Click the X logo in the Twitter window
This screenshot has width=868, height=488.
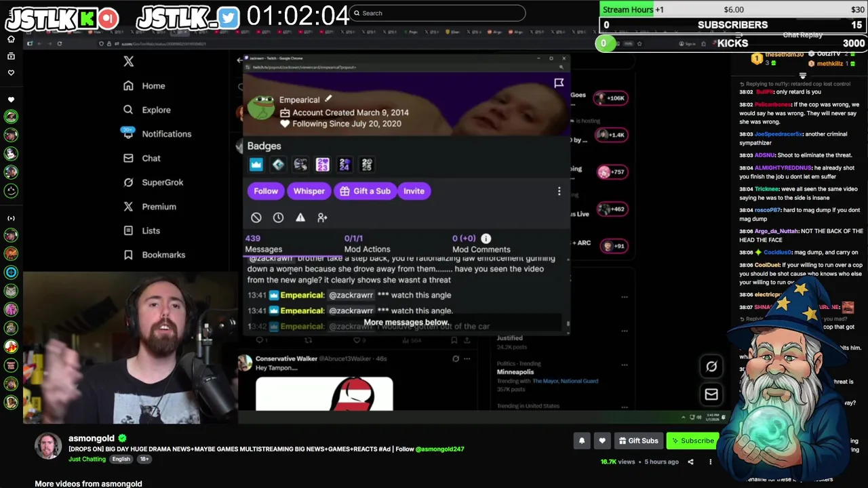[x=129, y=61]
